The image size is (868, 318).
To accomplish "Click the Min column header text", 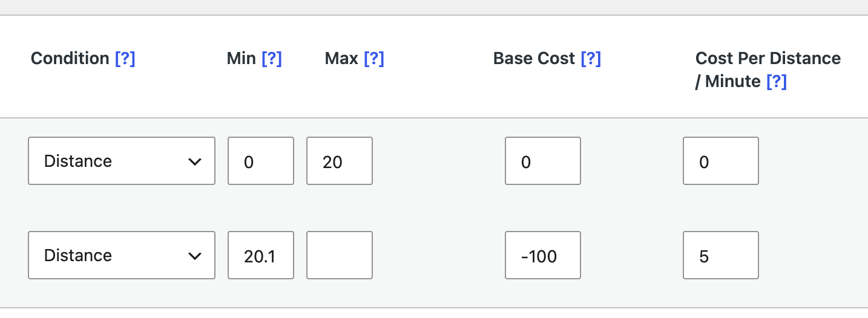I will click(242, 59).
